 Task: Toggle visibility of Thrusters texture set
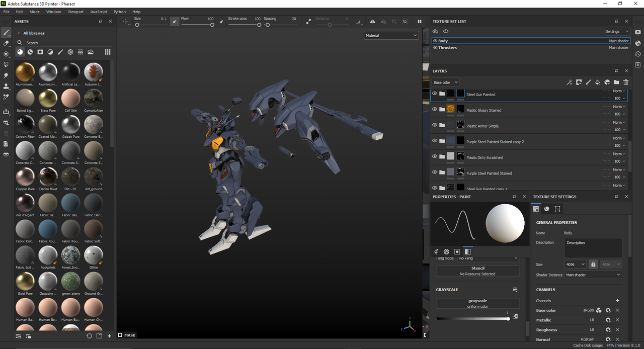pyautogui.click(x=435, y=48)
